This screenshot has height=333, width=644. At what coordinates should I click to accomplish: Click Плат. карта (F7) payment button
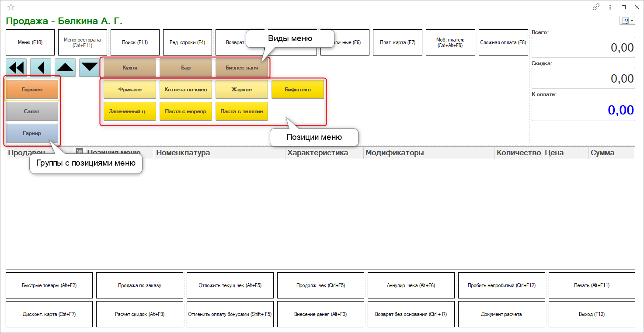pos(397,42)
